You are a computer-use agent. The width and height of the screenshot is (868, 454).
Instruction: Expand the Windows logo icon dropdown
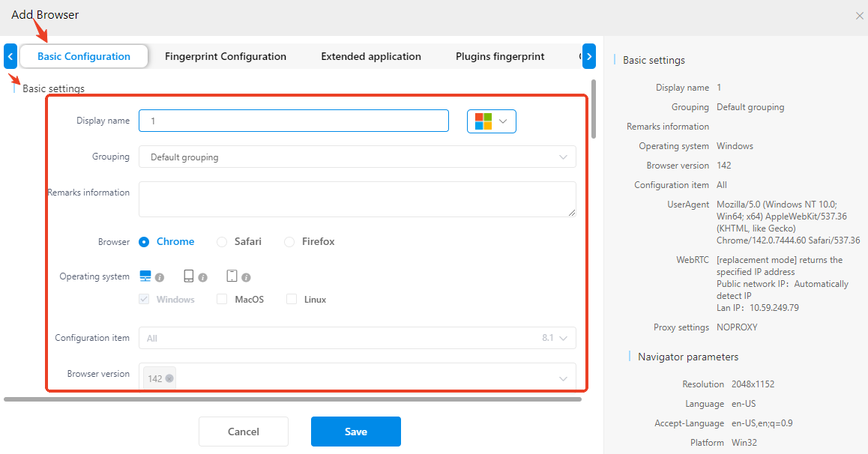(492, 121)
